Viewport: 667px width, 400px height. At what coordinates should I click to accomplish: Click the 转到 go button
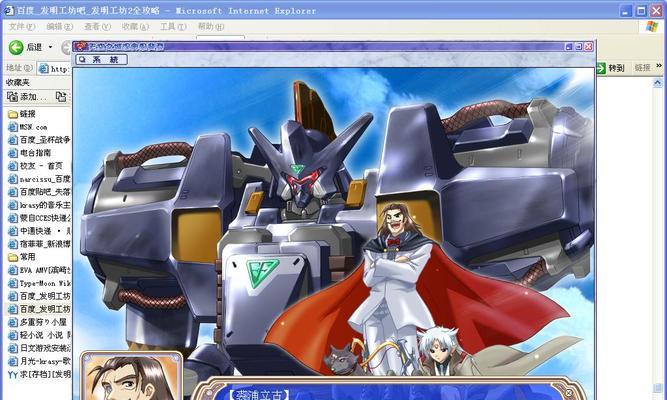(x=611, y=68)
